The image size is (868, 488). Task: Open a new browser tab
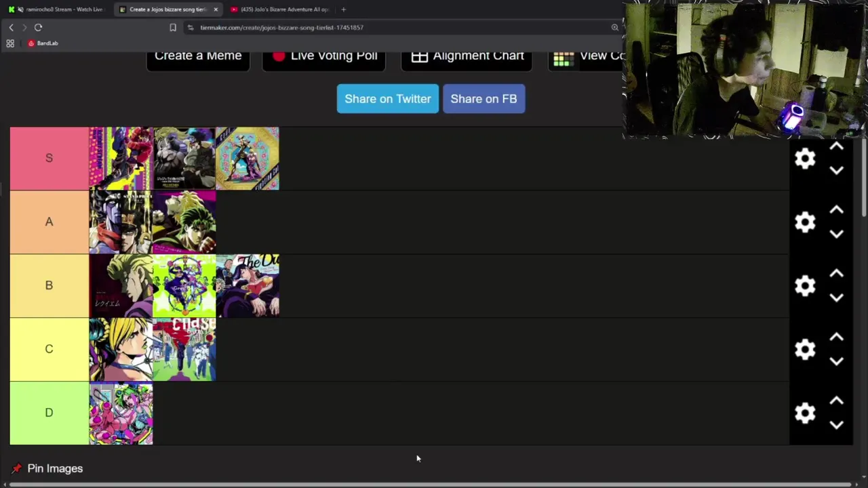[x=343, y=9]
